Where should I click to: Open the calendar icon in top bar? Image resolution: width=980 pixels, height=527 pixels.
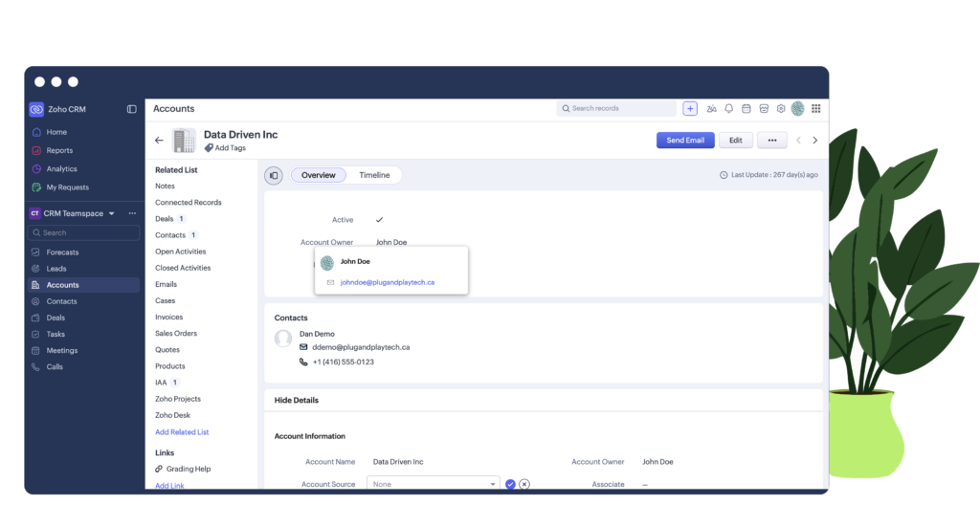pyautogui.click(x=746, y=109)
